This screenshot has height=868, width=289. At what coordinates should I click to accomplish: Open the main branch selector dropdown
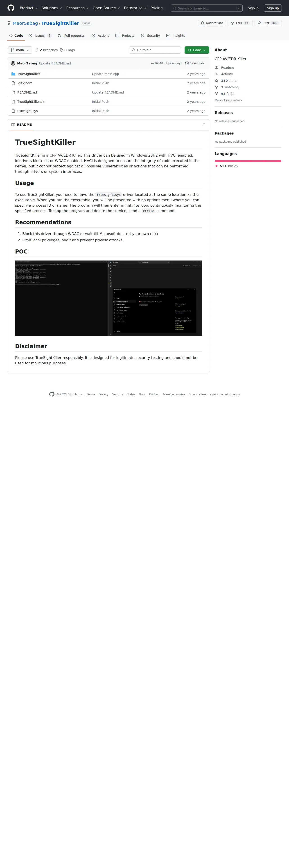(x=20, y=50)
